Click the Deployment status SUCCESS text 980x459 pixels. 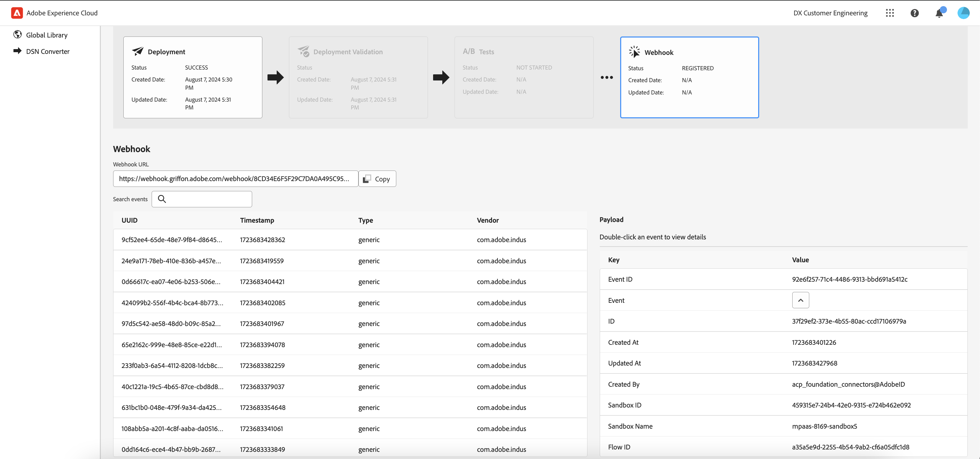pyautogui.click(x=196, y=68)
